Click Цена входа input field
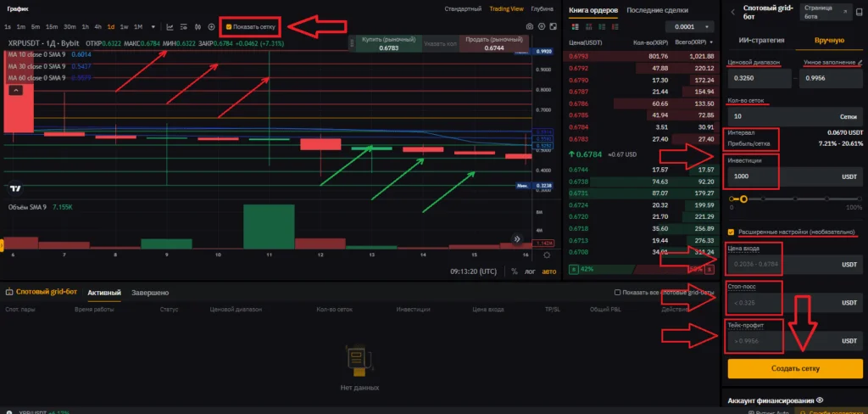868x414 pixels. pyautogui.click(x=795, y=265)
